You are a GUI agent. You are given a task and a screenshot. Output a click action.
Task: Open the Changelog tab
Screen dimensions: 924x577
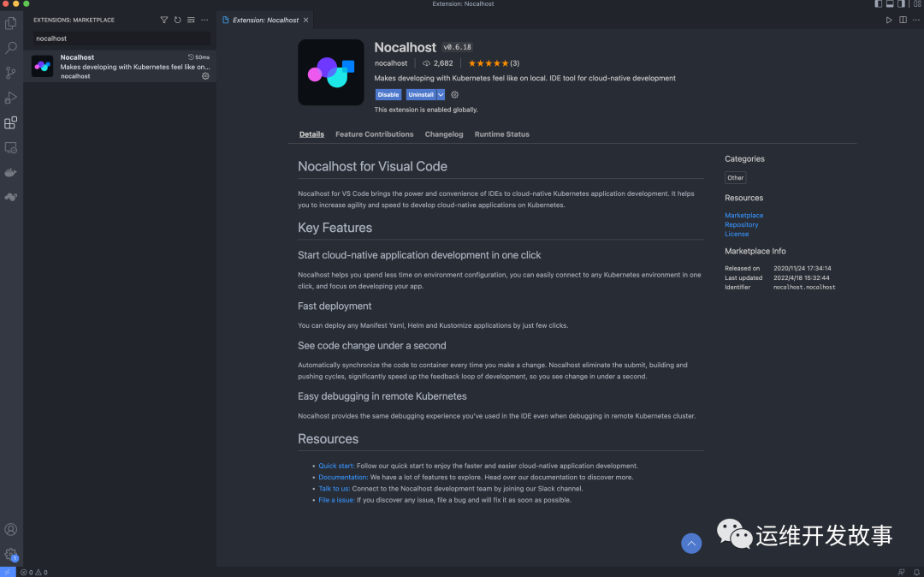coord(444,134)
